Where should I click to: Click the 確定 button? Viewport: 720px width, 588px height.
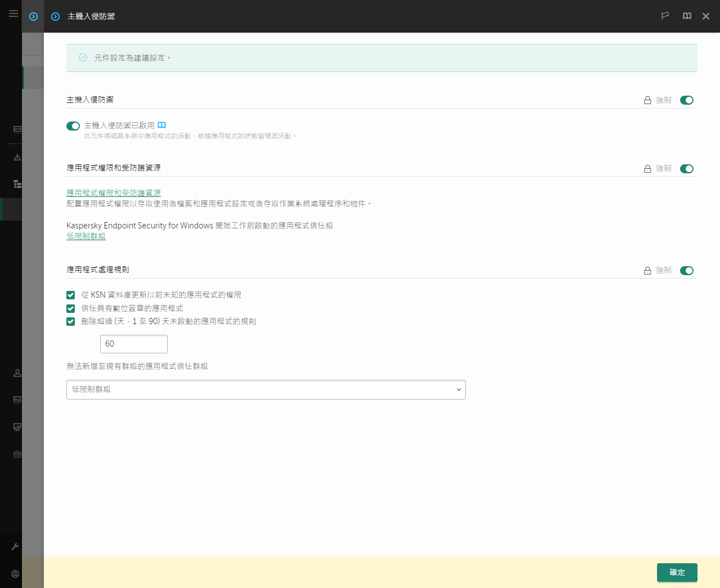tap(677, 572)
